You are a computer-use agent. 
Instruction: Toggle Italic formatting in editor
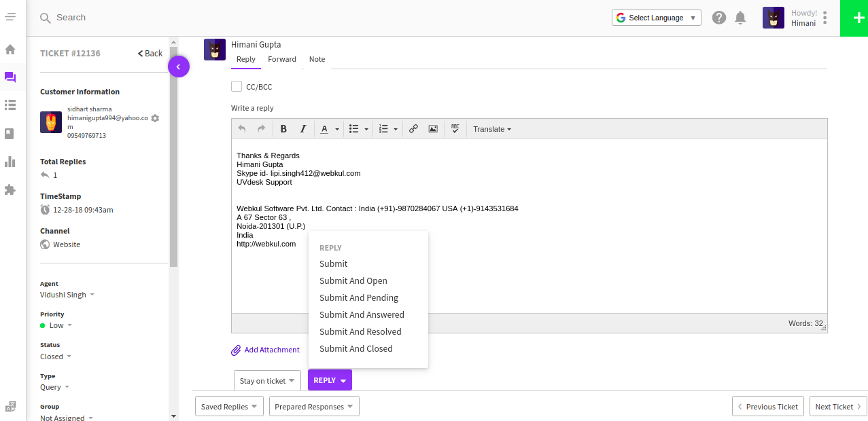(x=303, y=129)
